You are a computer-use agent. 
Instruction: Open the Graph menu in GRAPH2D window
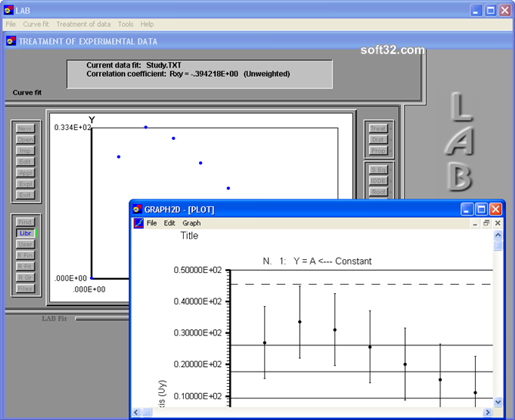tap(191, 223)
